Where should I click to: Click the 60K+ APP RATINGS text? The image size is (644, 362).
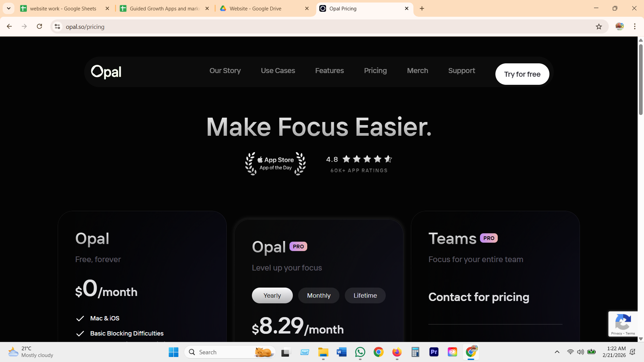[x=359, y=171]
